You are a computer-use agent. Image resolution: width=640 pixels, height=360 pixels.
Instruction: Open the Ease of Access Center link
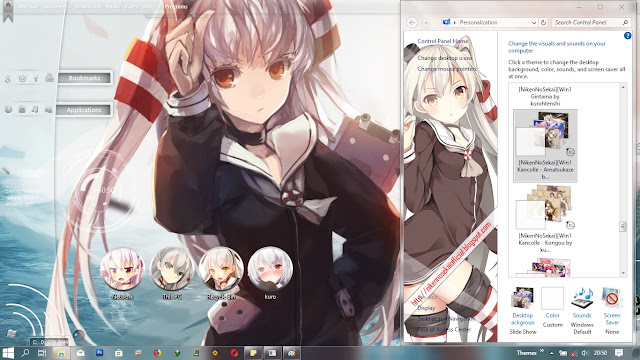tap(444, 329)
